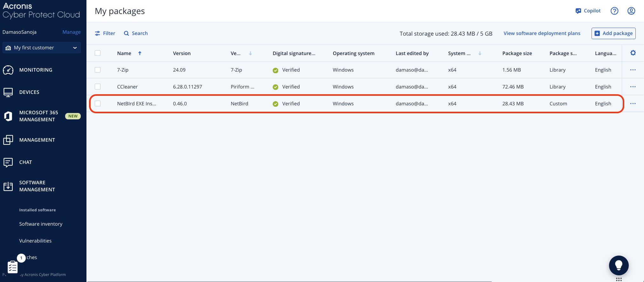
Task: Click the Management overlapping squares icon
Action: tap(8, 140)
